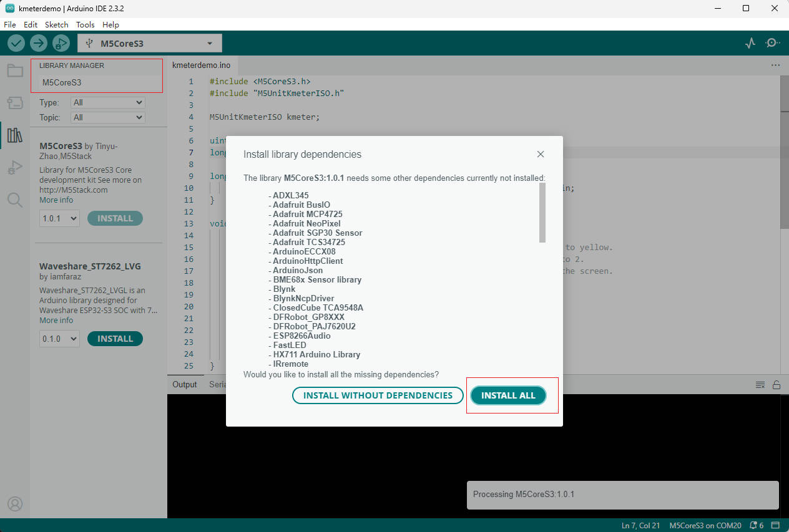Switch to the Output panel tab
This screenshot has height=532, width=789.
click(x=185, y=384)
